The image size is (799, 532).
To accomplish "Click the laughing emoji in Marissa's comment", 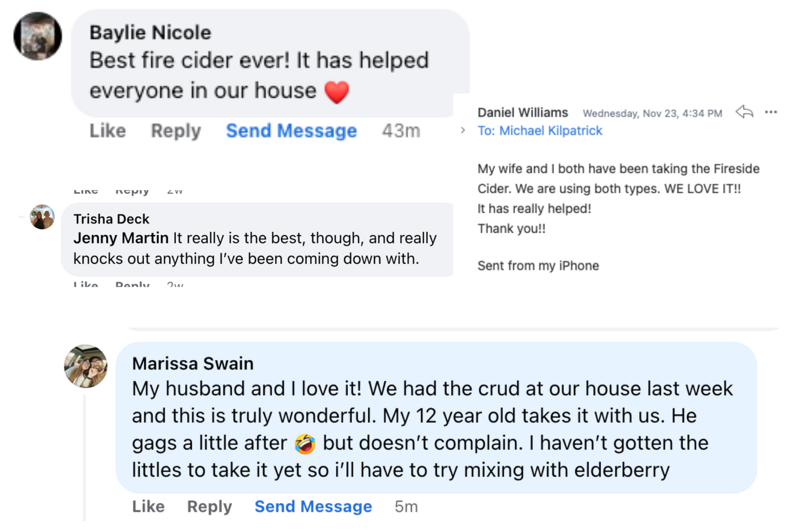I will [305, 444].
